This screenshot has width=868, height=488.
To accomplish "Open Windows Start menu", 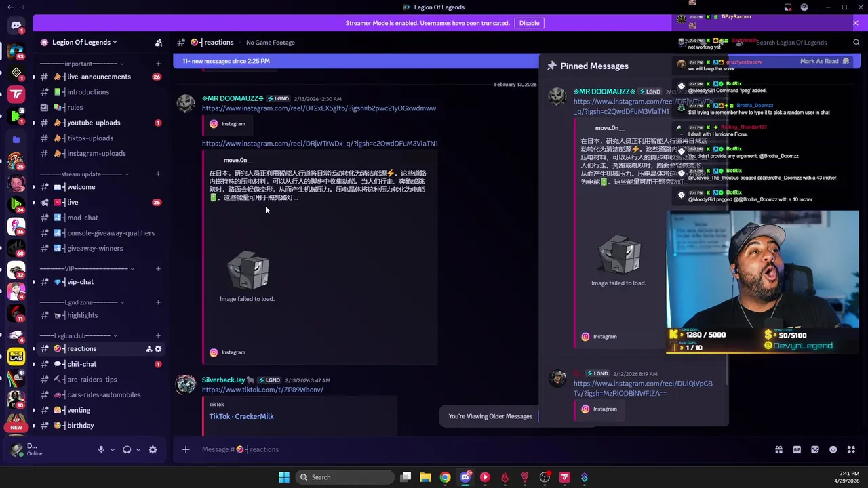I will click(x=284, y=477).
